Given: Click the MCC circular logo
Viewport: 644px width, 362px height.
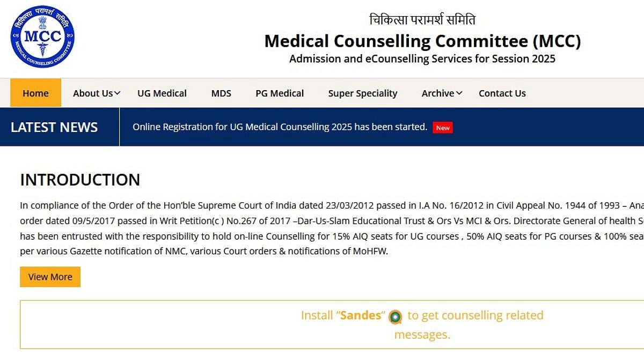Looking at the screenshot, I should coord(42,36).
